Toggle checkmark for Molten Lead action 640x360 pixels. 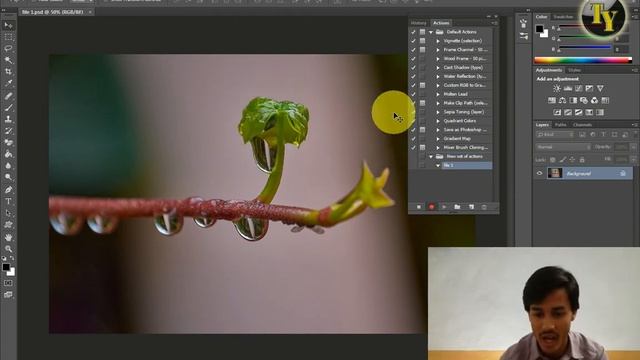tap(413, 94)
